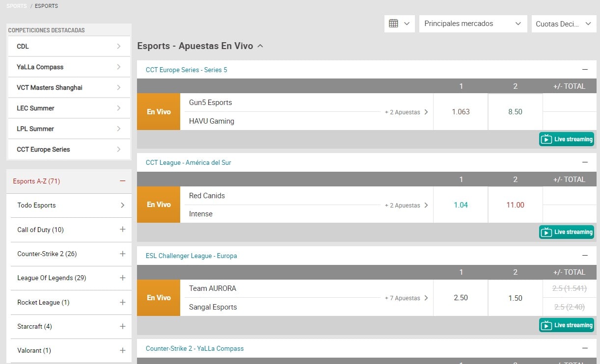The width and height of the screenshot is (600, 364).
Task: Collapse CCT Europe Series section minus icon
Action: [x=585, y=70]
